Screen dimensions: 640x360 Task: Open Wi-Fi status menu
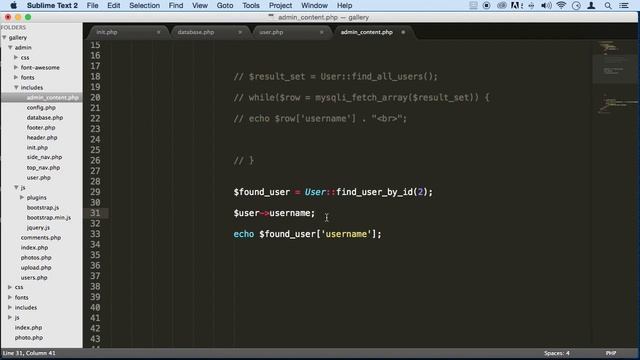coord(561,5)
